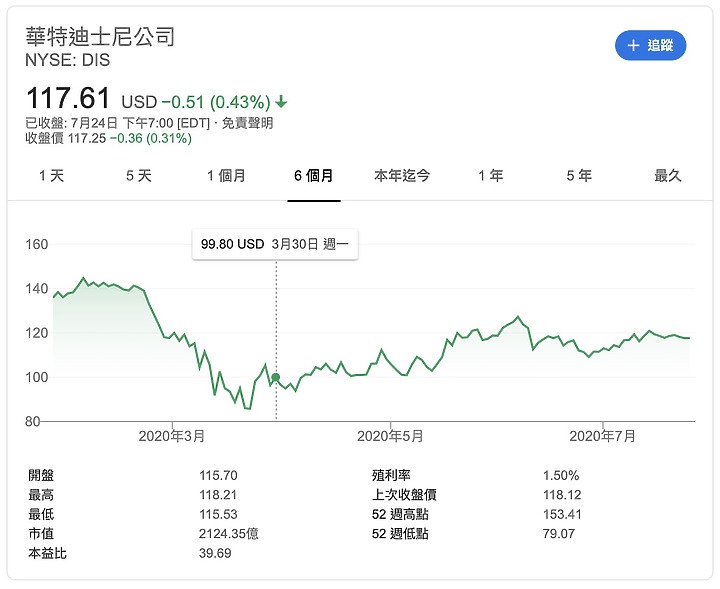Select the 6 個月 tab
This screenshot has width=720, height=589.
click(x=314, y=175)
